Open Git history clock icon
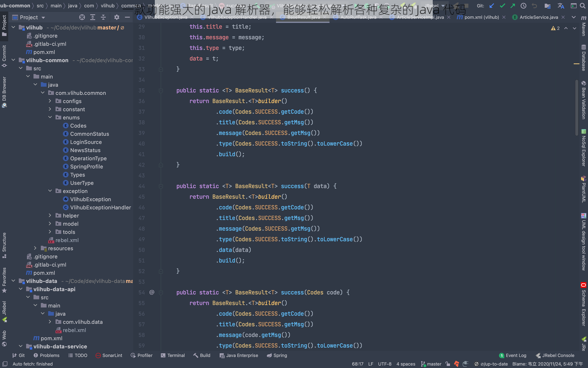Viewport: 588px width, 368px height. tap(524, 6)
